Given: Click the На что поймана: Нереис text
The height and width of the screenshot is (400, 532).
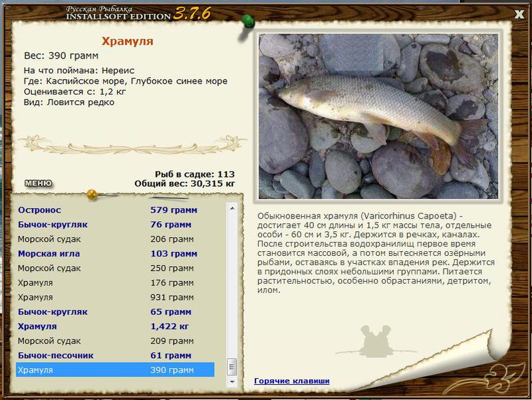Looking at the screenshot, I should click(79, 70).
